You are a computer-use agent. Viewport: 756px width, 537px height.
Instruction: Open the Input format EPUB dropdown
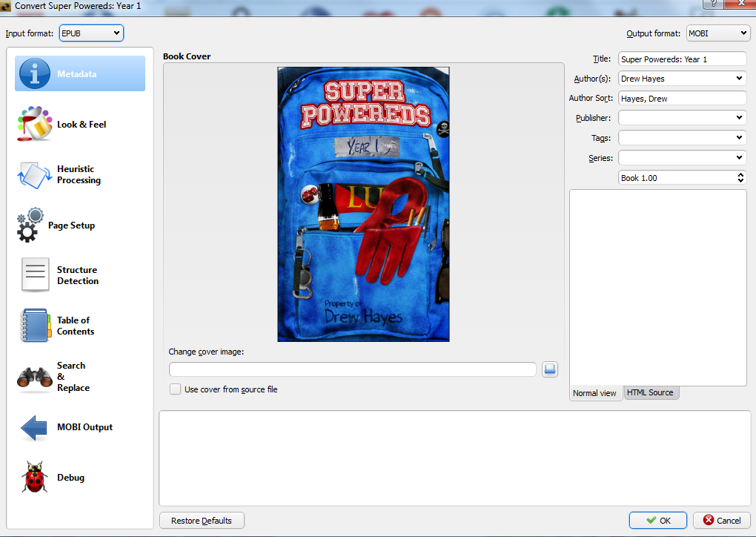91,33
